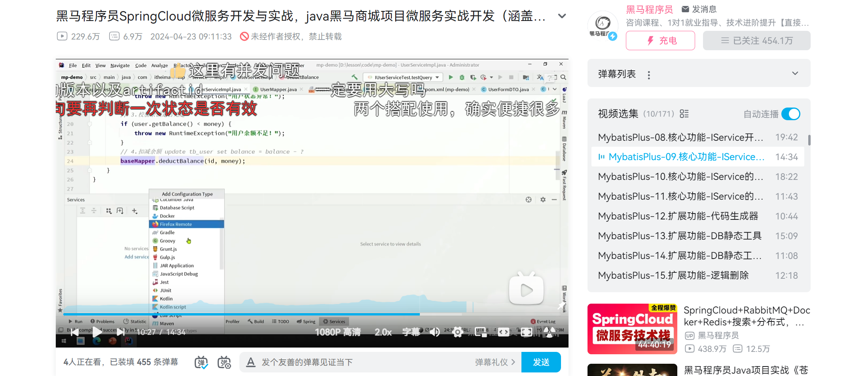The height and width of the screenshot is (376, 868).
Task: Click the web fullscreen brackets icon
Action: (x=527, y=332)
